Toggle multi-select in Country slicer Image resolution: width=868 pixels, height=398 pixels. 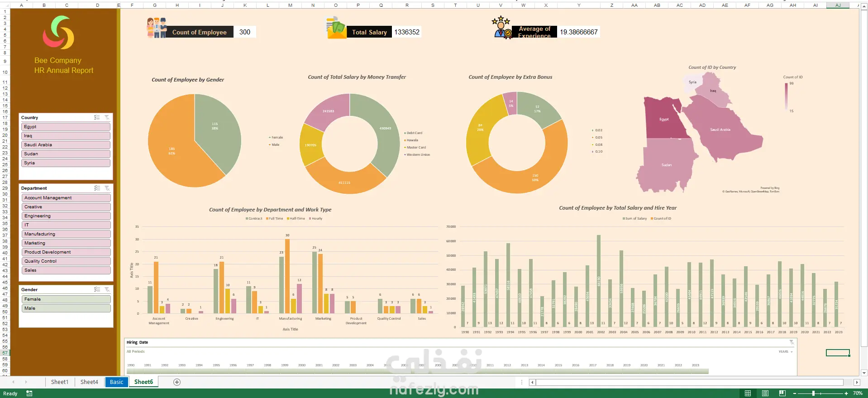[x=97, y=117]
